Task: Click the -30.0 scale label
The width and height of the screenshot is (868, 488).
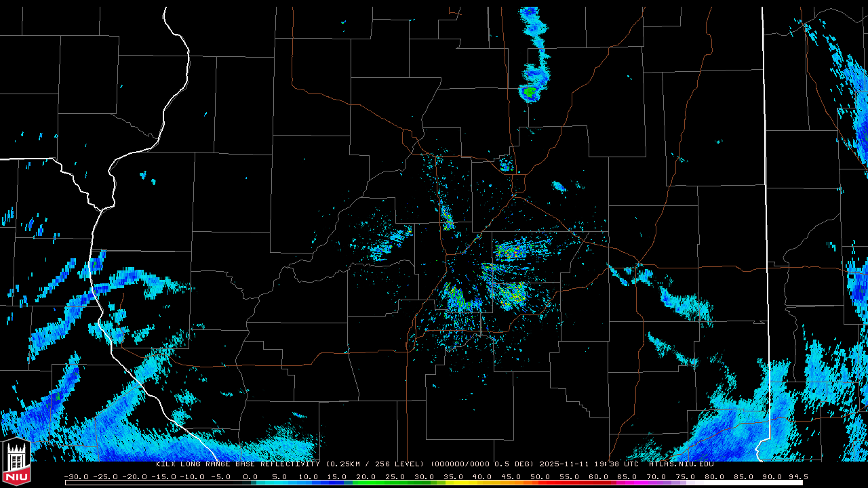Action: coord(76,476)
